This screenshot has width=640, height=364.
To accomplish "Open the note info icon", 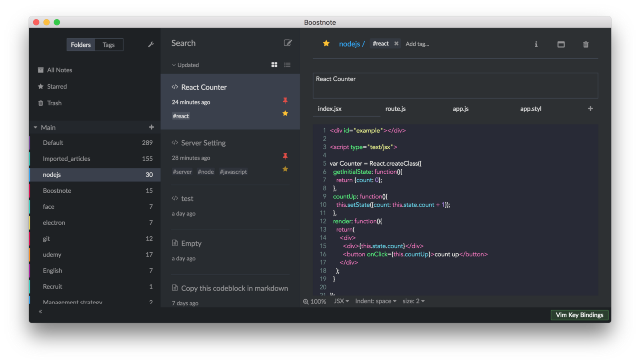I will click(x=536, y=44).
